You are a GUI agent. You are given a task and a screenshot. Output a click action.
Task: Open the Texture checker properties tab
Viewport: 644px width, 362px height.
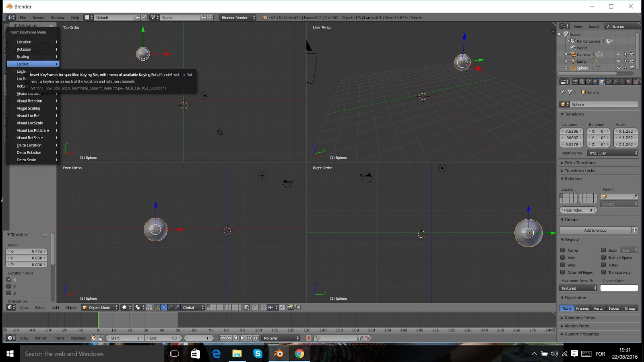coord(636,82)
